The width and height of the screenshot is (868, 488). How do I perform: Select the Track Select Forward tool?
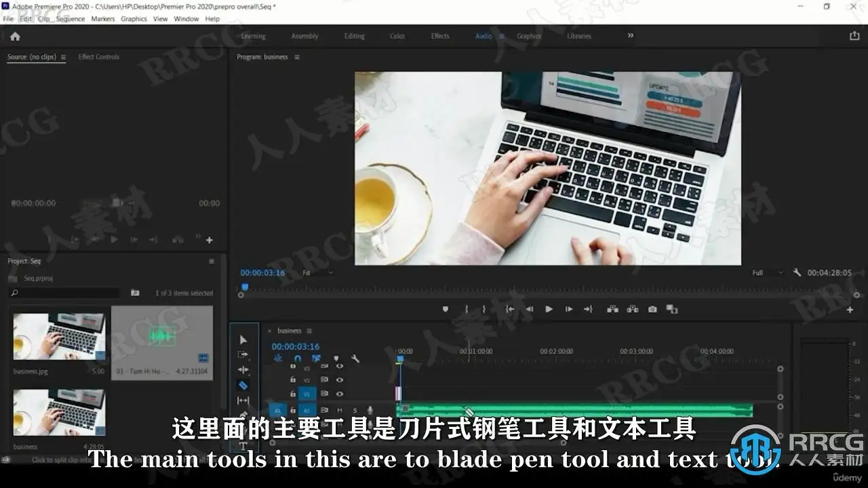pos(243,354)
